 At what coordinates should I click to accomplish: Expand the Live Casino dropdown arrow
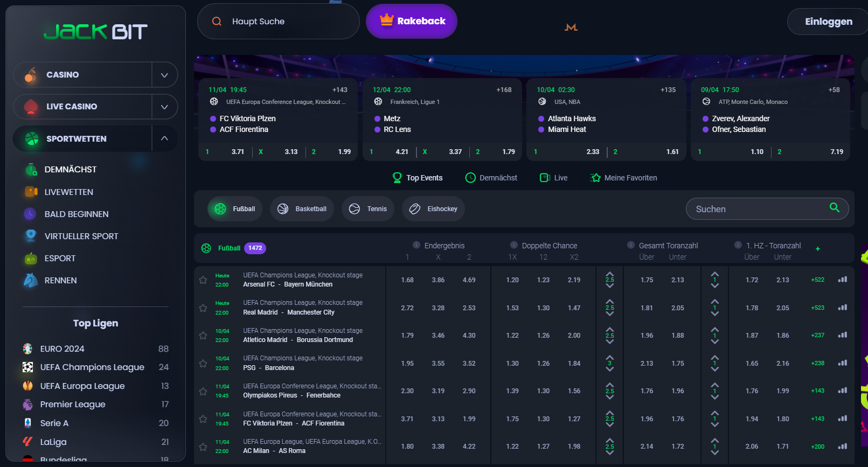click(x=164, y=107)
